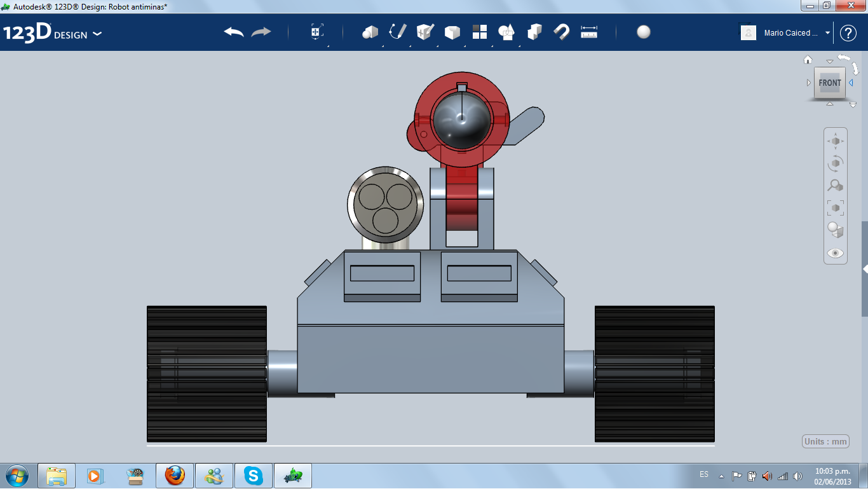This screenshot has height=489, width=868.
Task: Select the Pan navigation tool
Action: coord(836,141)
